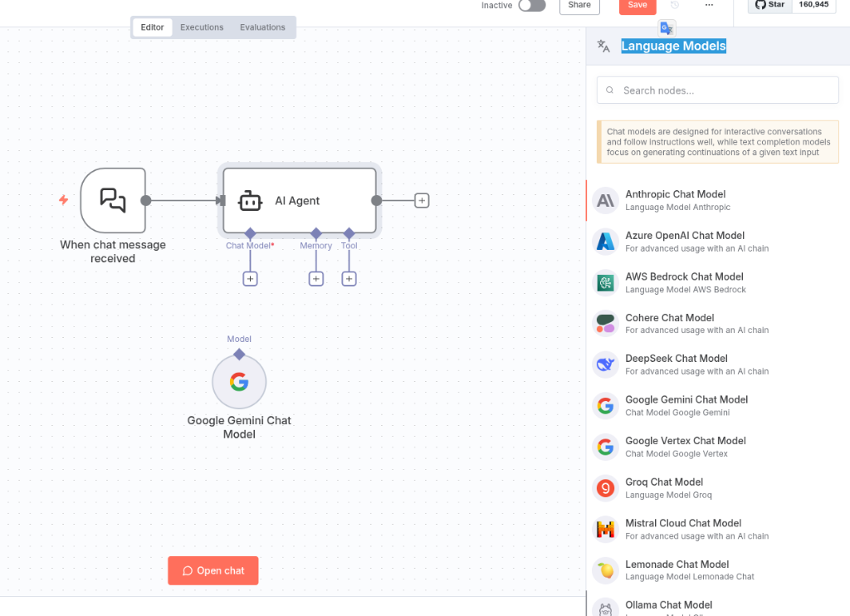Add a node to Memory connector
Screen dimensions: 850x616
click(316, 279)
